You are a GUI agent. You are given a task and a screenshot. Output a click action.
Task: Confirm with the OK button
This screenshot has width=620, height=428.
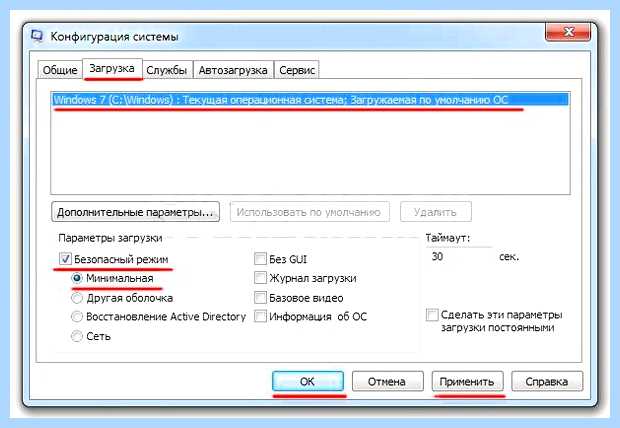click(x=308, y=381)
